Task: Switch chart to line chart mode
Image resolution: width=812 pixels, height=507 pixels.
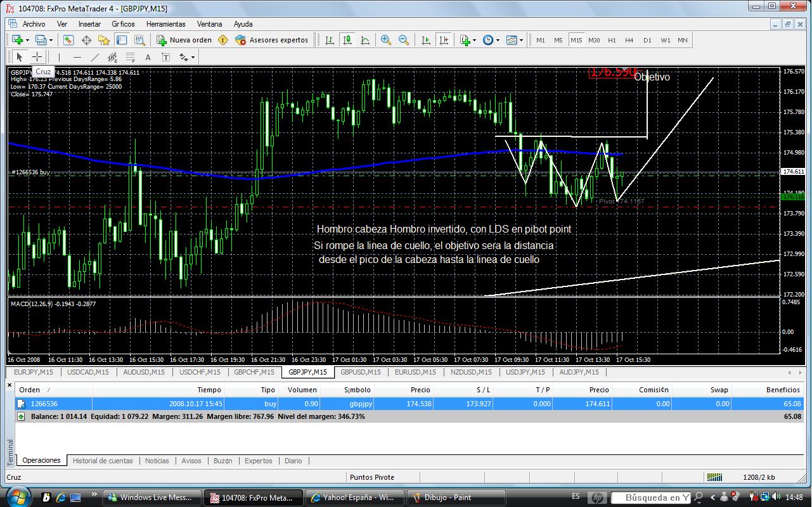Action: click(x=365, y=40)
